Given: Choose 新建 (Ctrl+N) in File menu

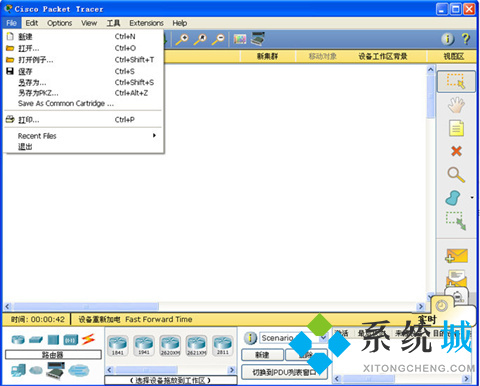Looking at the screenshot, I should point(83,36).
